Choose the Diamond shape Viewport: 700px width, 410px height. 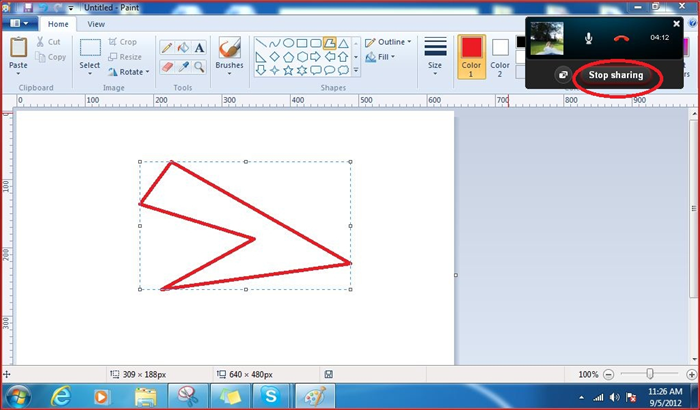[275, 57]
